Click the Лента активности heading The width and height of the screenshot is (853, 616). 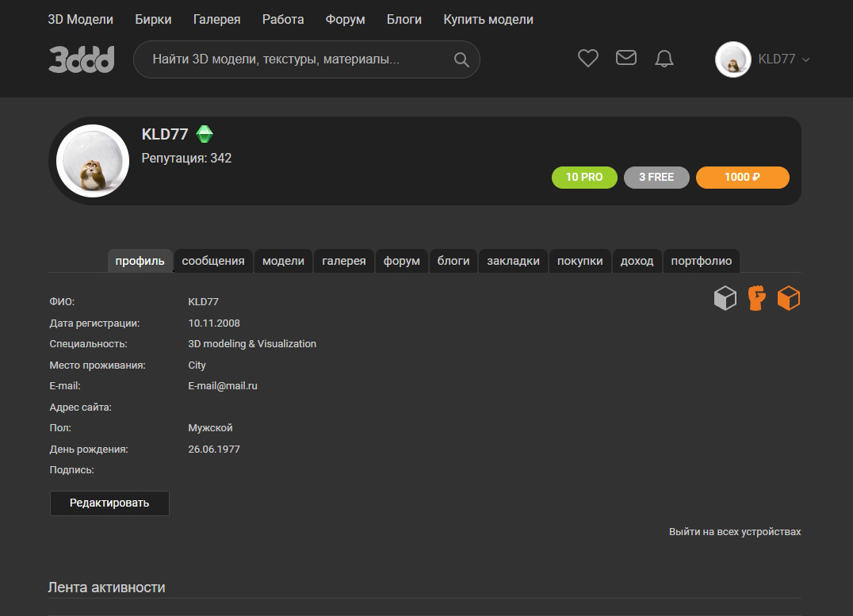tap(106, 587)
